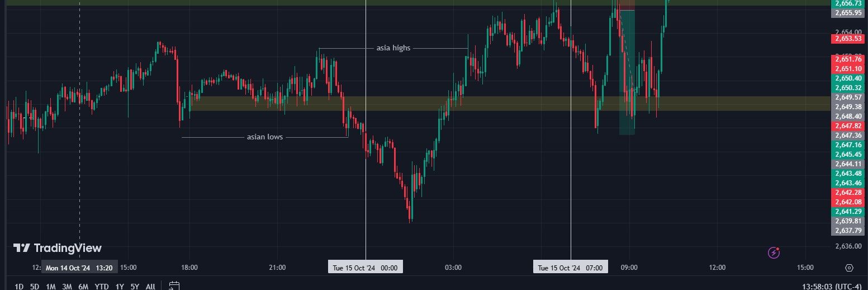Click the 2,651.76 red price label

coord(848,59)
